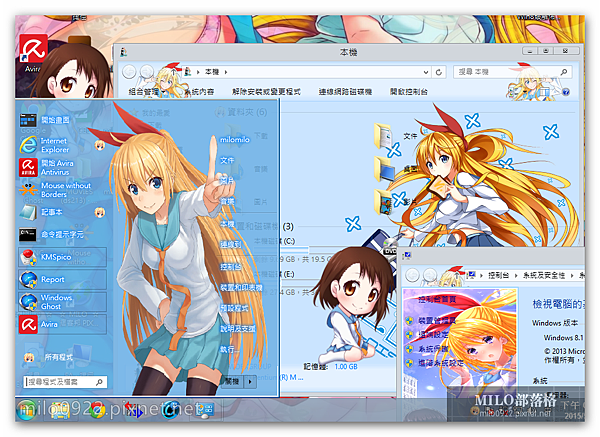Launch Mouse without Borders from Start menu
600x437 pixels.
pyautogui.click(x=55, y=190)
